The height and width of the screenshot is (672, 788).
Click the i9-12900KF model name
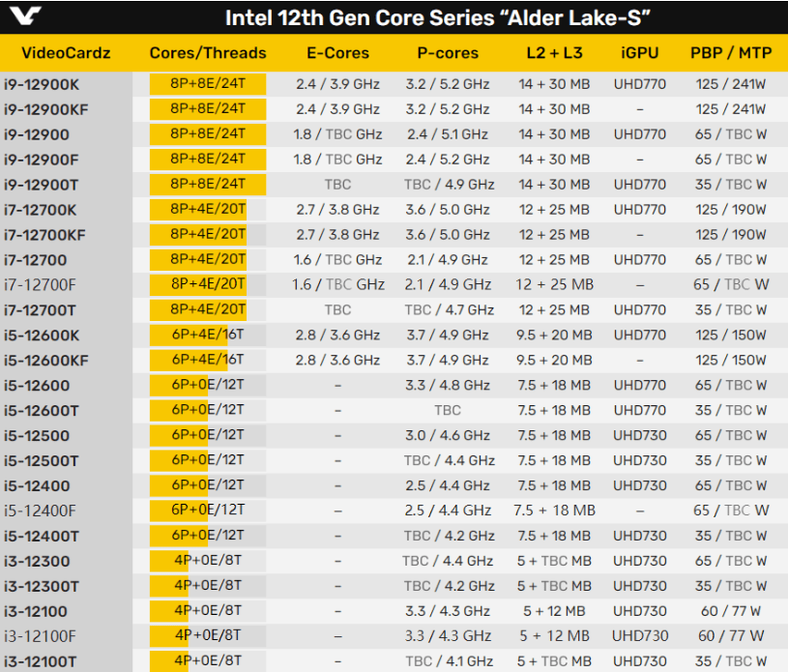coord(45,109)
